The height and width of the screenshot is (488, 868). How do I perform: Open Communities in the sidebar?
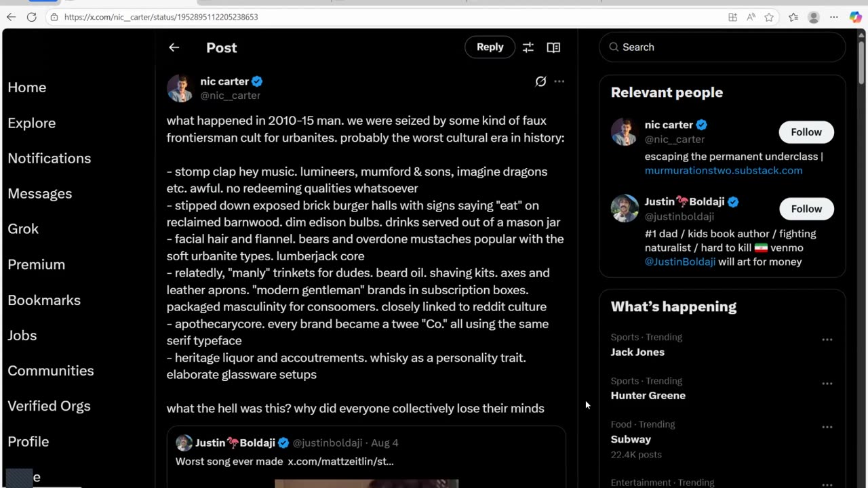pyautogui.click(x=51, y=371)
